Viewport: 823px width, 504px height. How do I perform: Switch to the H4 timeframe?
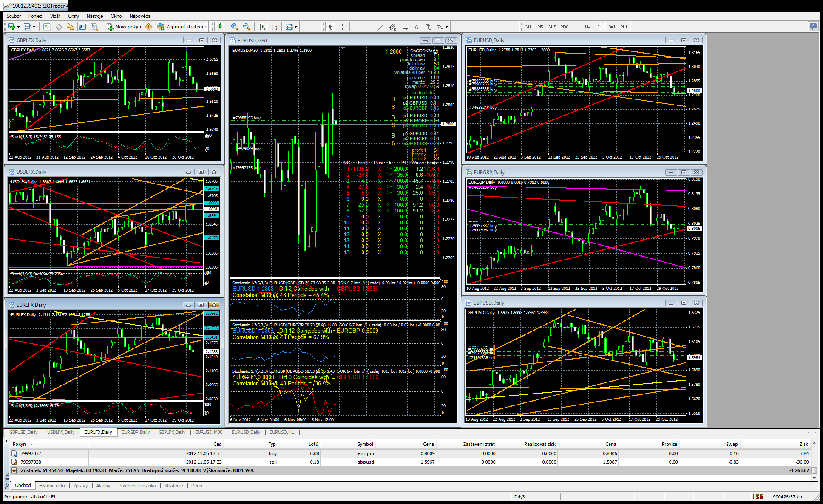[x=588, y=27]
